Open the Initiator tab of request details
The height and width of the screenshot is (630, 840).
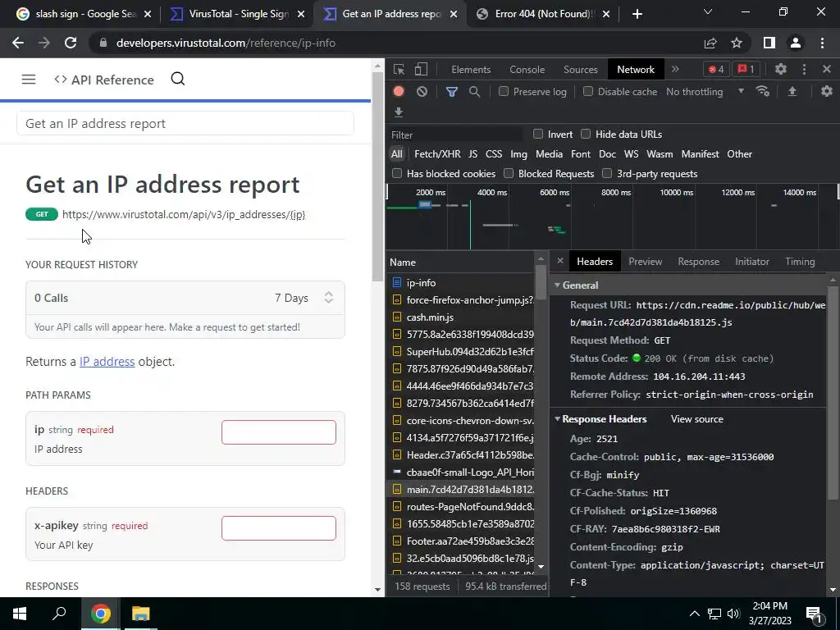point(752,262)
